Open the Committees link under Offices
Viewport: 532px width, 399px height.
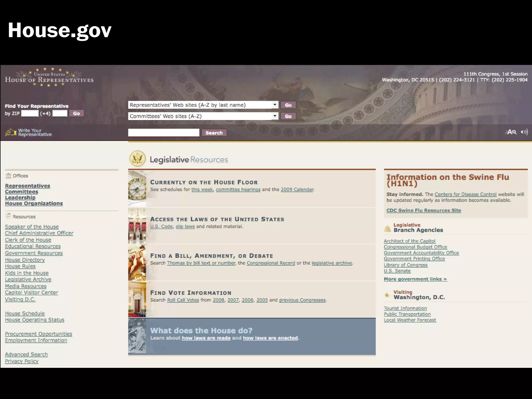click(x=22, y=192)
